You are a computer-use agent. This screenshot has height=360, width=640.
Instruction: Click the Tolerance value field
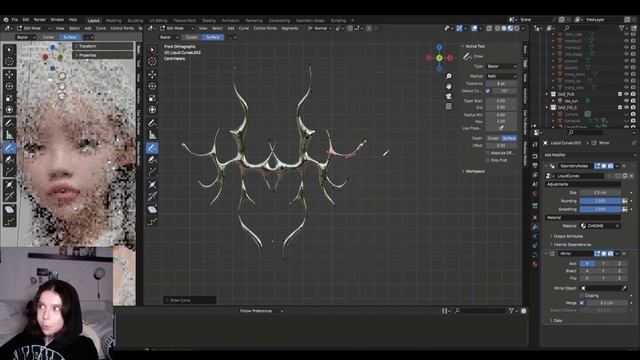501,83
